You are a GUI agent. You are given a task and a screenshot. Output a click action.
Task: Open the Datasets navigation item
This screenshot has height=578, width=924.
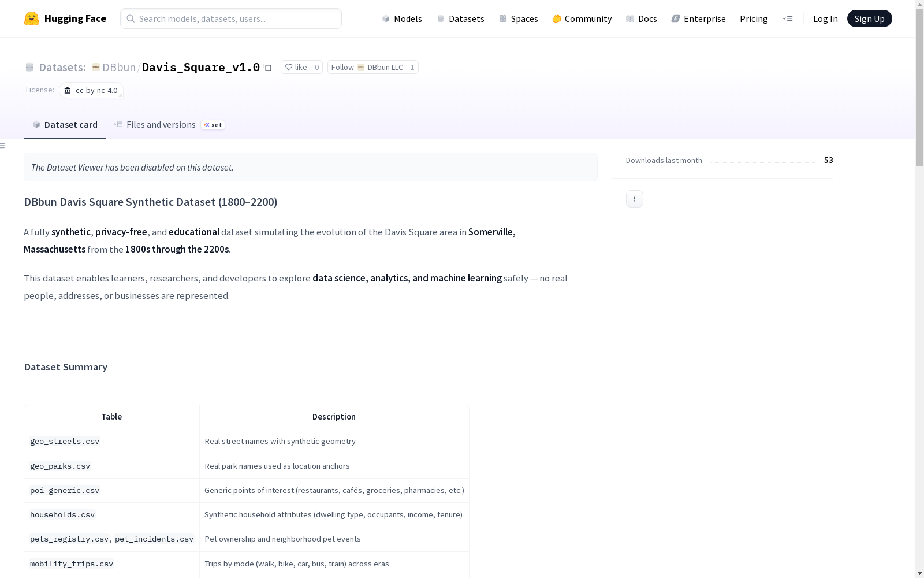pyautogui.click(x=461, y=18)
